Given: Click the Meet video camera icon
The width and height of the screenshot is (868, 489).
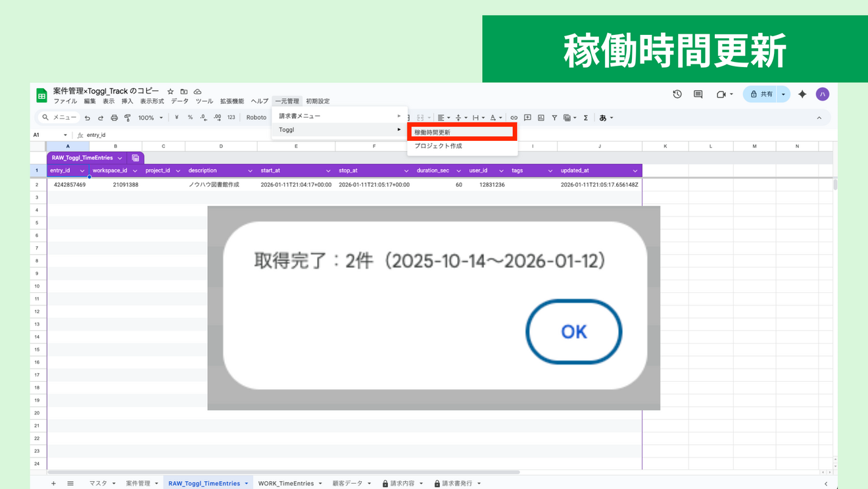Looking at the screenshot, I should click(721, 94).
